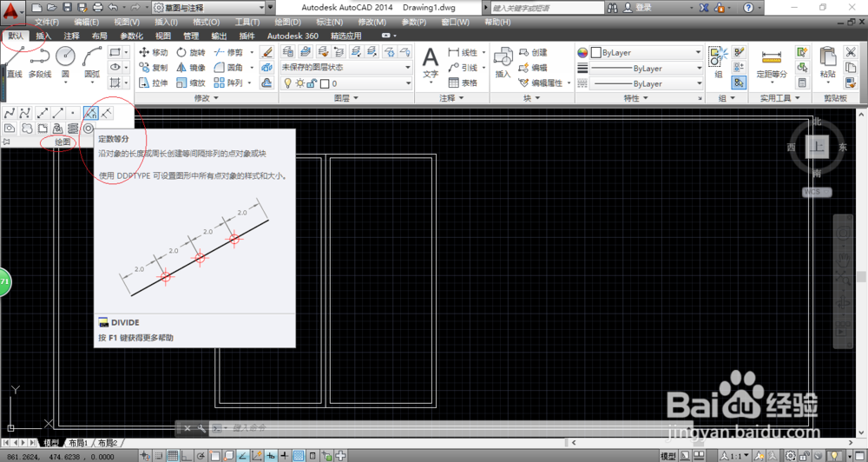Click the Array (阵列) tool
Screen dimensions: 868x462
228,83
